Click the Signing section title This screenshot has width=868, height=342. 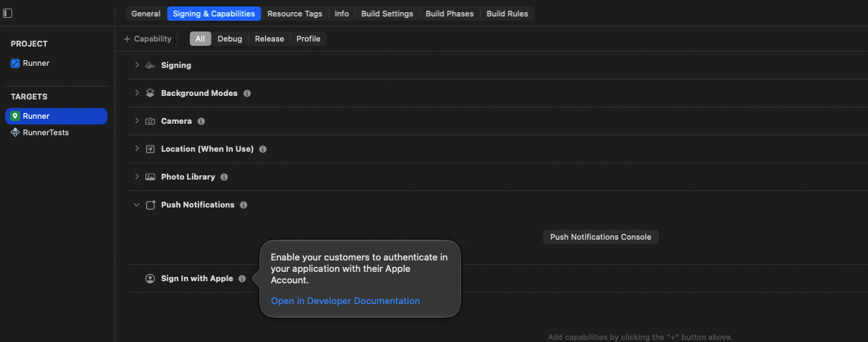[x=176, y=65]
